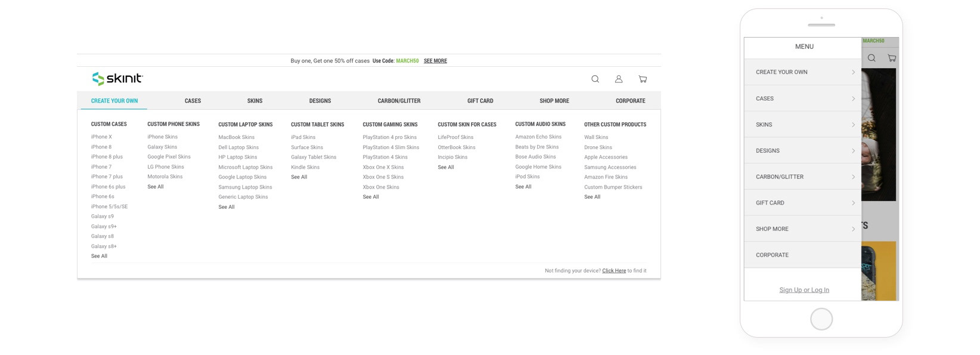Select MacBook Skins link

tap(237, 137)
